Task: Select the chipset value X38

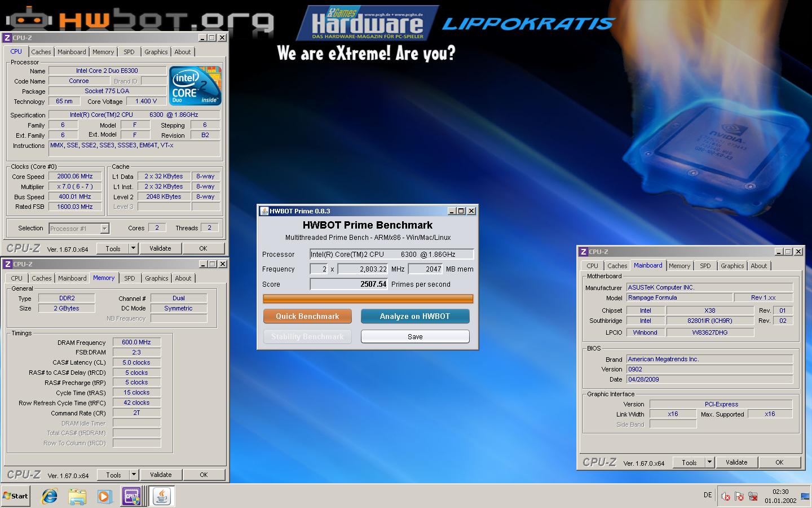Action: pyautogui.click(x=710, y=310)
